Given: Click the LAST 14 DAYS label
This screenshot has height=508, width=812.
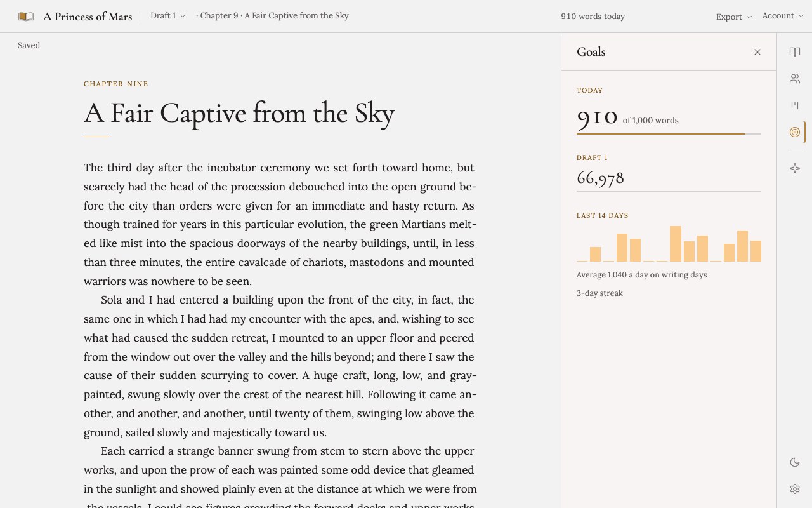Looking at the screenshot, I should coord(602,216).
